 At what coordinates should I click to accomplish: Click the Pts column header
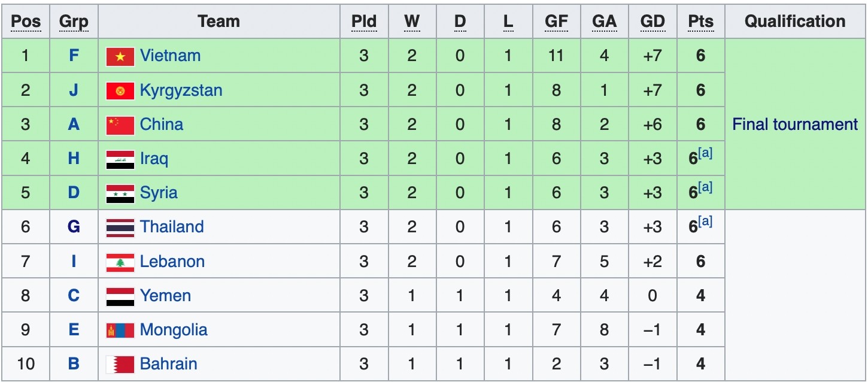coord(700,22)
